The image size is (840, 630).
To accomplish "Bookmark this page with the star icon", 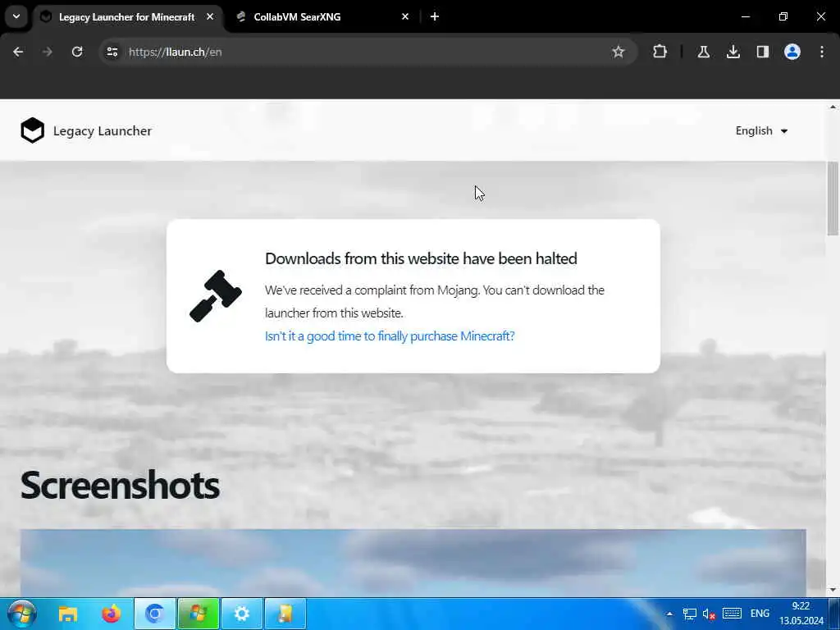I will click(619, 52).
